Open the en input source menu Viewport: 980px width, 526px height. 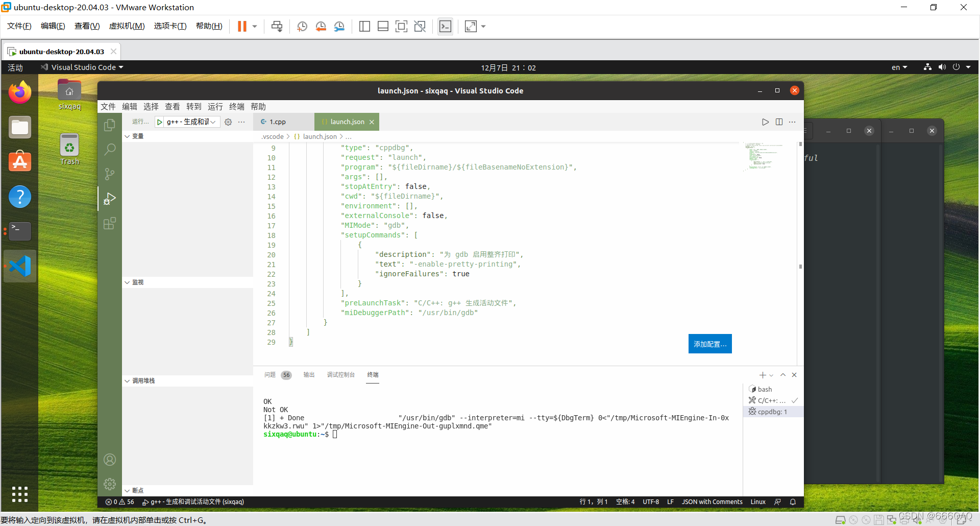point(899,67)
